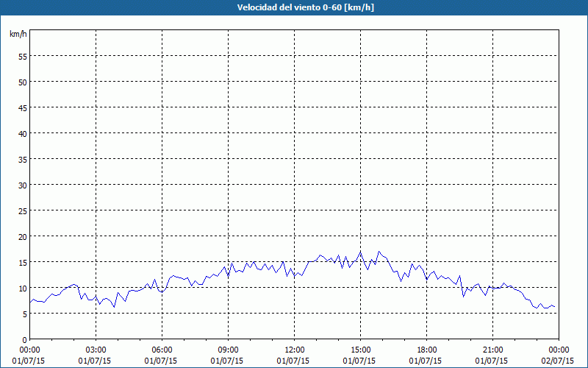588x368 pixels.
Task: Click the 18:00 time axis label
Action: tap(427, 350)
